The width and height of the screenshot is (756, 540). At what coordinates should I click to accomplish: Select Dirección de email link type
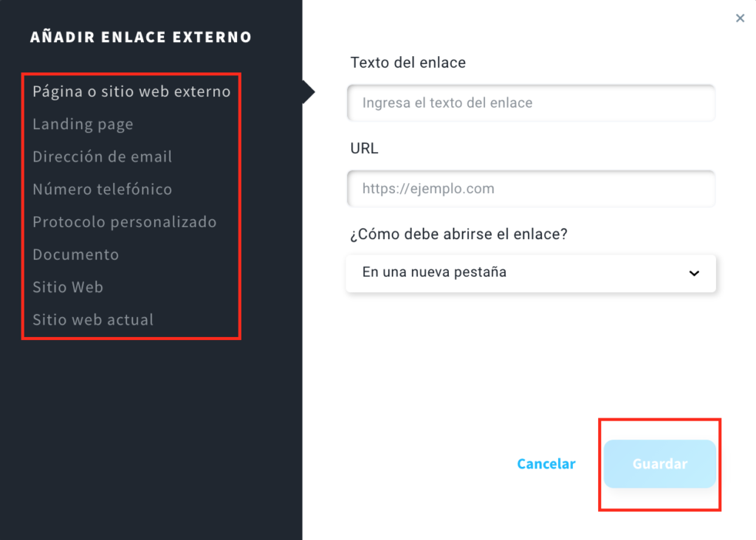coord(102,156)
